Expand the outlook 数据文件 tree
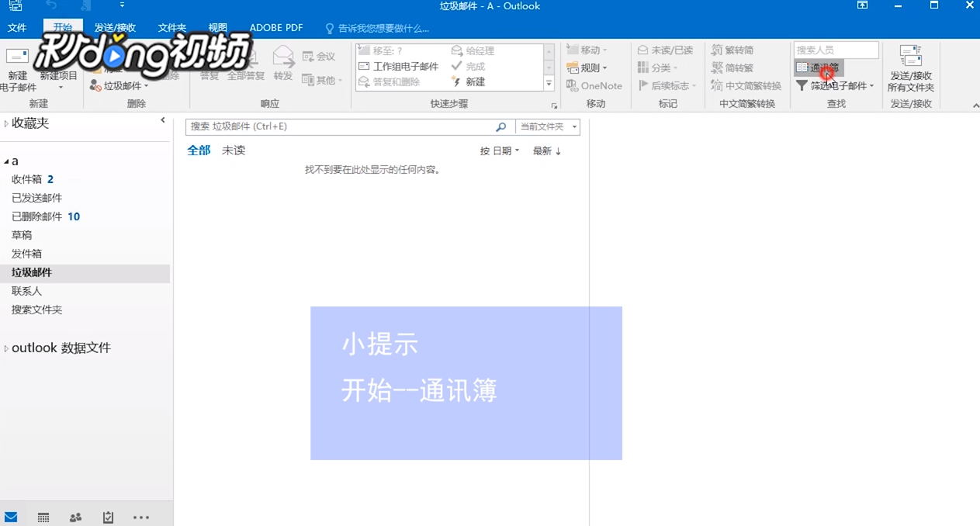The width and height of the screenshot is (980, 526). click(x=6, y=347)
